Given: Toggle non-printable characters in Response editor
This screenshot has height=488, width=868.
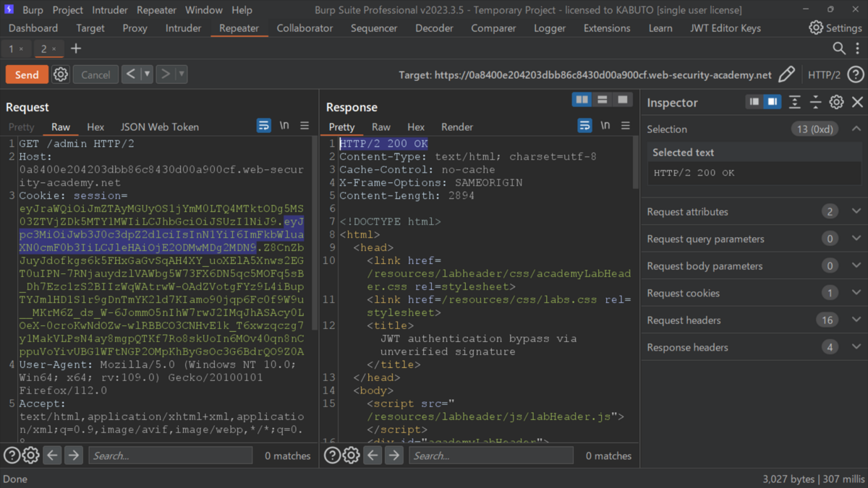Looking at the screenshot, I should 605,126.
